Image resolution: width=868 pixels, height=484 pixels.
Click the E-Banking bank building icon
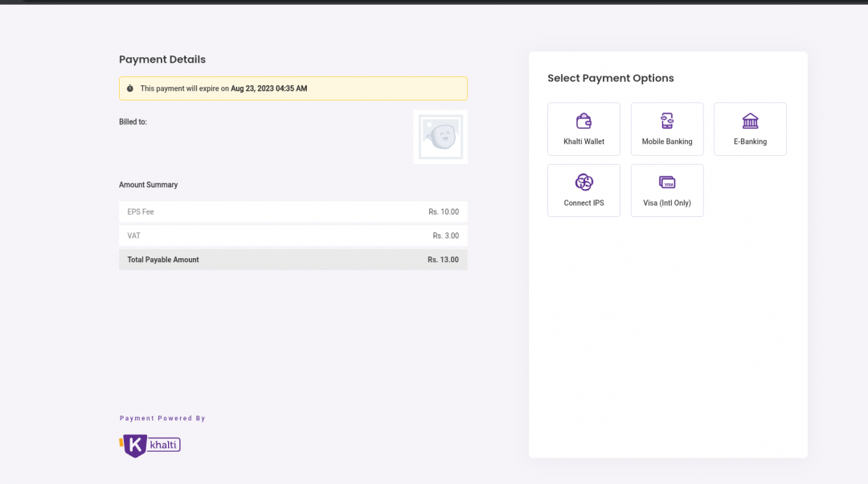(750, 121)
